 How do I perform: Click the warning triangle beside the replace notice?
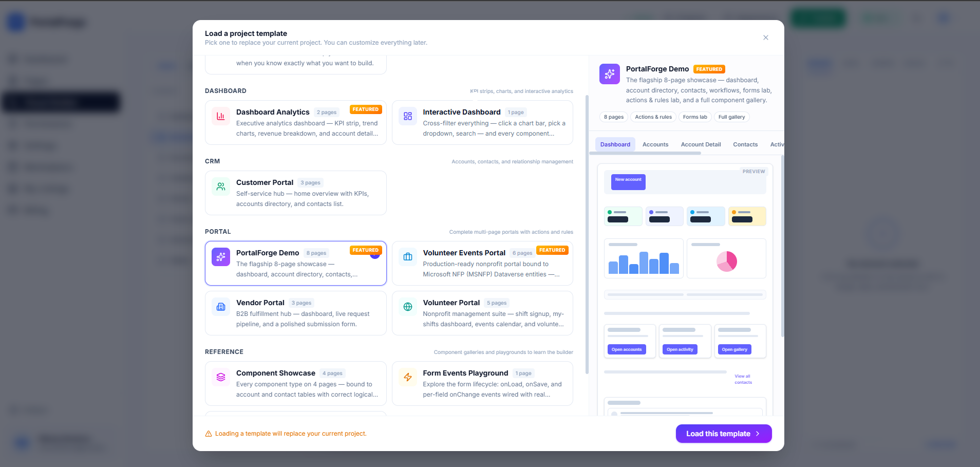[x=208, y=433]
